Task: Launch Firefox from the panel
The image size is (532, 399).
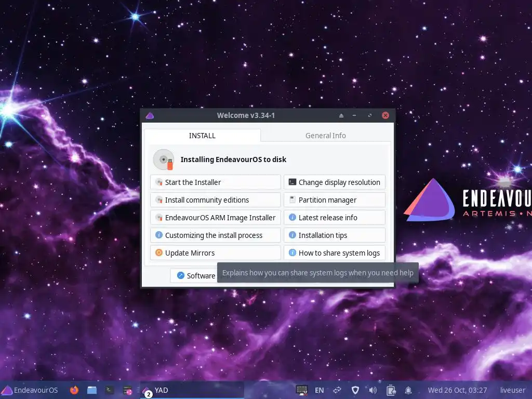Action: pos(74,390)
